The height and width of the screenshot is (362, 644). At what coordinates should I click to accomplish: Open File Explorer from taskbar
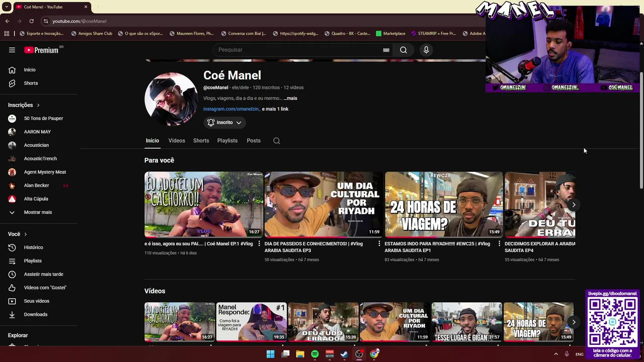click(300, 354)
